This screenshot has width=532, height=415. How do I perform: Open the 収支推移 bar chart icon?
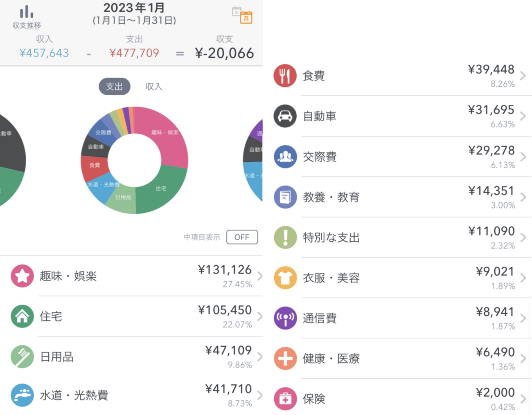tap(27, 16)
